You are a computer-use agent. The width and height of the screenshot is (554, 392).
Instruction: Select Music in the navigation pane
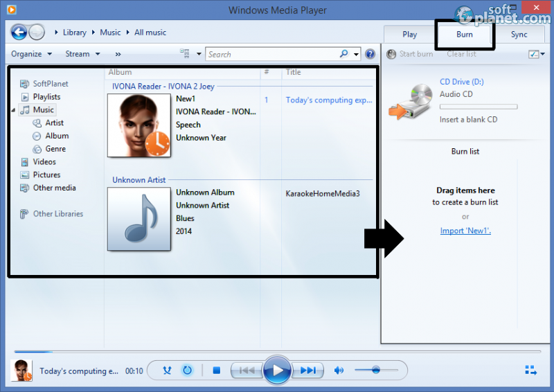click(37, 110)
